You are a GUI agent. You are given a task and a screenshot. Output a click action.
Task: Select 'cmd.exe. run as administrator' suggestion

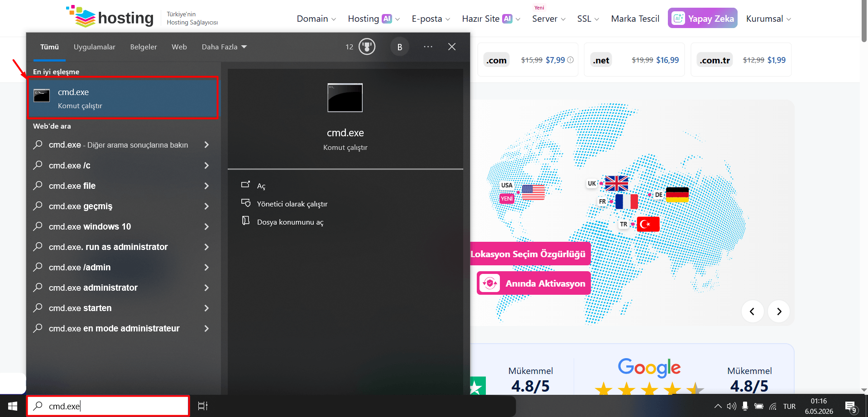(123, 247)
